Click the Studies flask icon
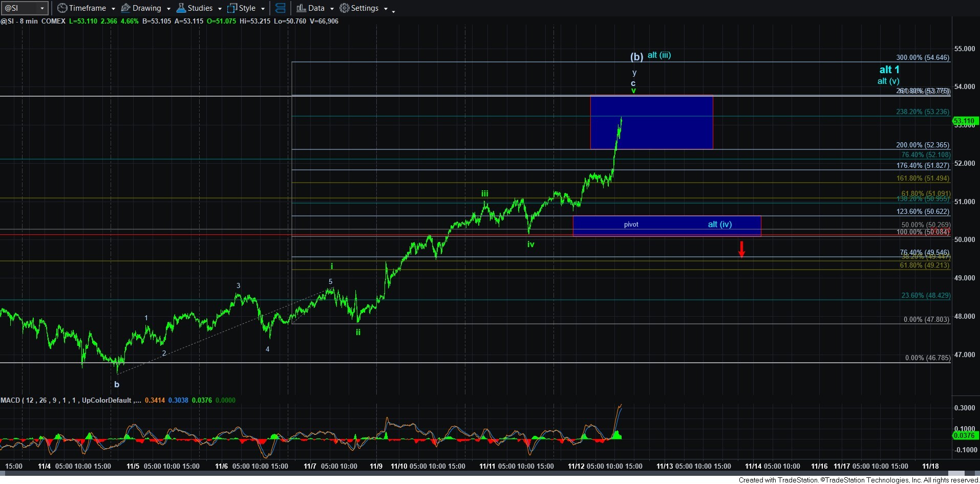This screenshot has width=980, height=484. tap(181, 8)
